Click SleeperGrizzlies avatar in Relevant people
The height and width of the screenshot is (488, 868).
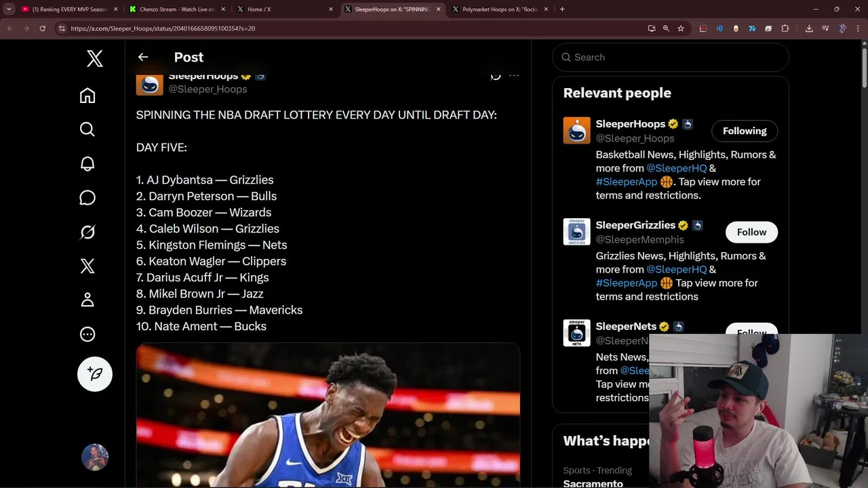(x=576, y=232)
